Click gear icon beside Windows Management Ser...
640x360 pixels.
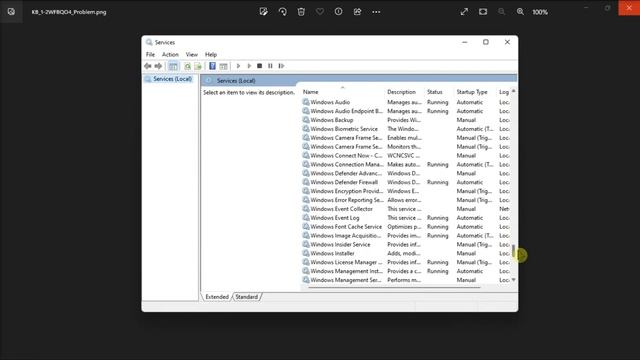point(306,280)
